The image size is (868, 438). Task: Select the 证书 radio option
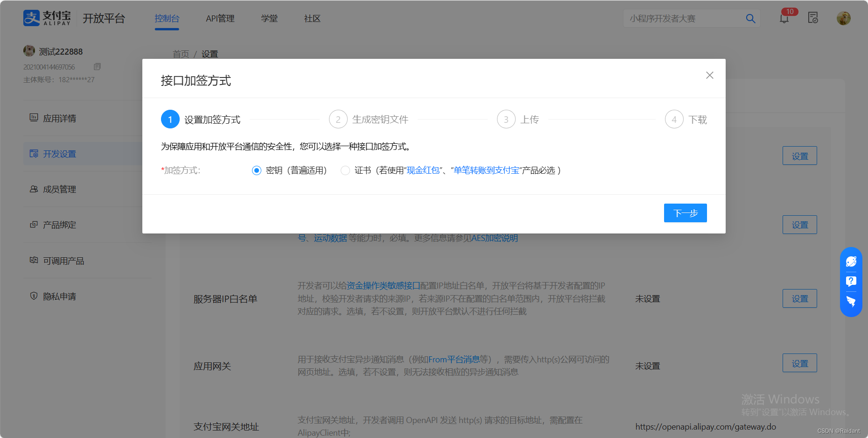345,170
